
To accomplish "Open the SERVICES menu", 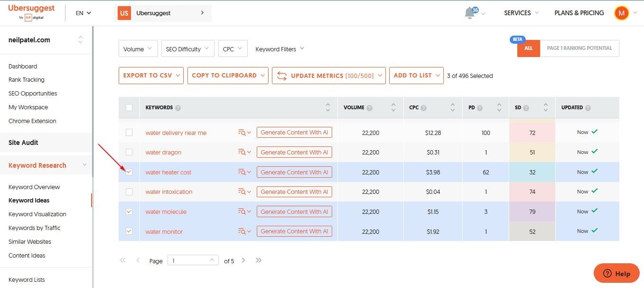I will 522,13.
